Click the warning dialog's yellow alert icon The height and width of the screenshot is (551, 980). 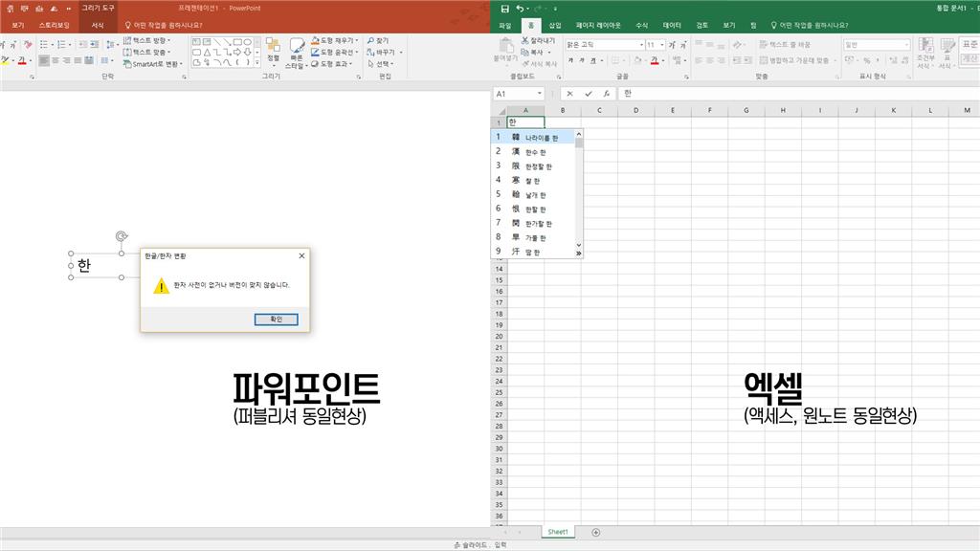[161, 286]
